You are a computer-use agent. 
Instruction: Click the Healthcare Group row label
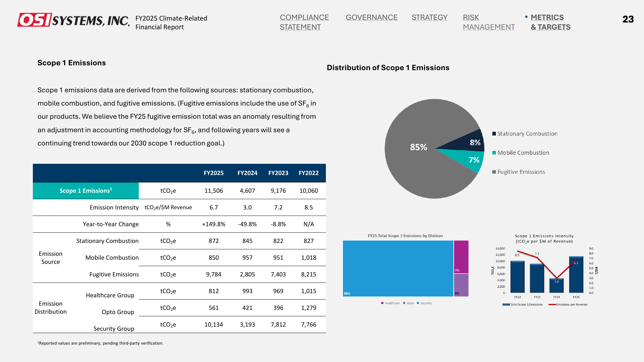tap(110, 295)
